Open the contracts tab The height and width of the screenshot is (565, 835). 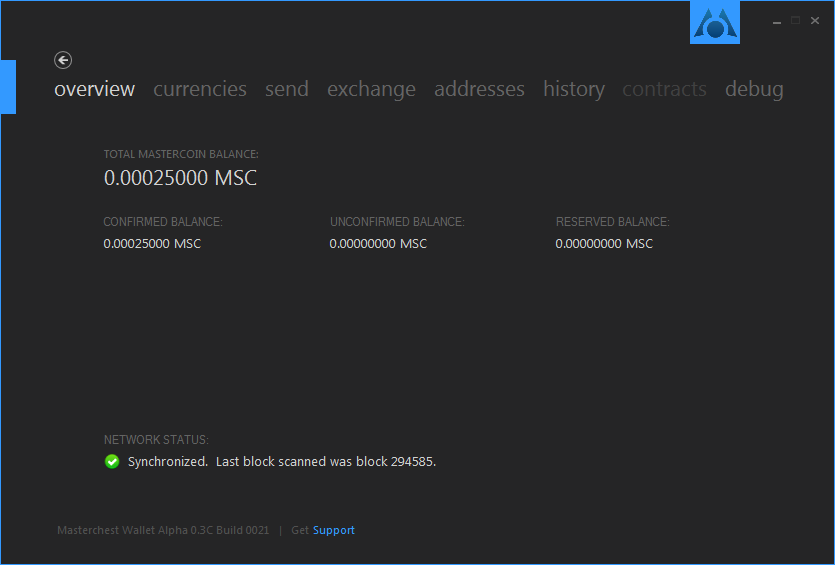664,89
